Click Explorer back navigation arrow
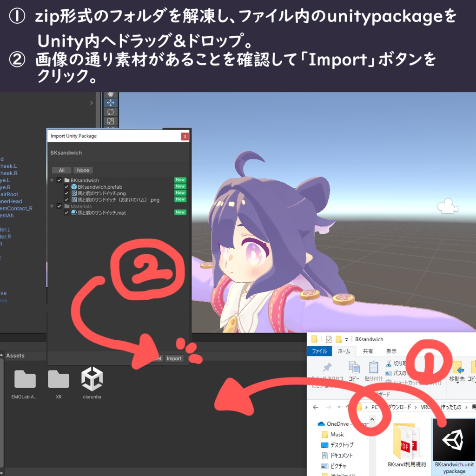Screen dimensions: 476x476 (x=316, y=407)
